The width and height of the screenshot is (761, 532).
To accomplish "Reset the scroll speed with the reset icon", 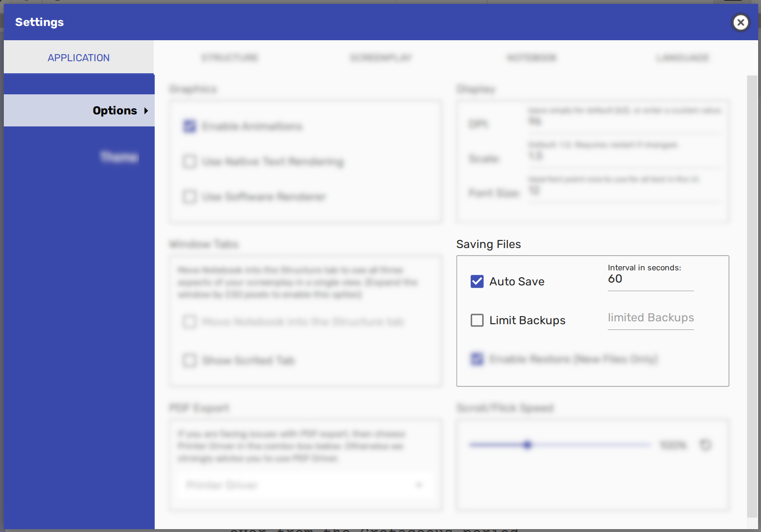I will pyautogui.click(x=705, y=445).
